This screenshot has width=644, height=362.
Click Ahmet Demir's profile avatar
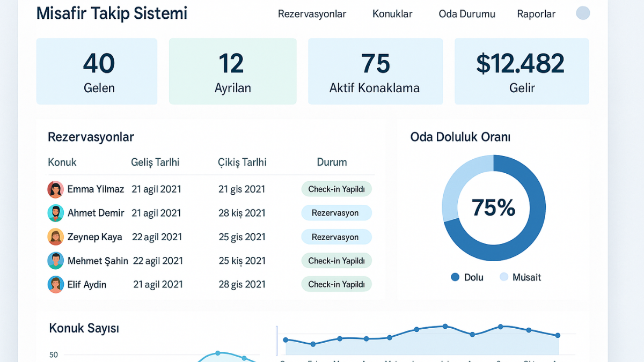(55, 213)
